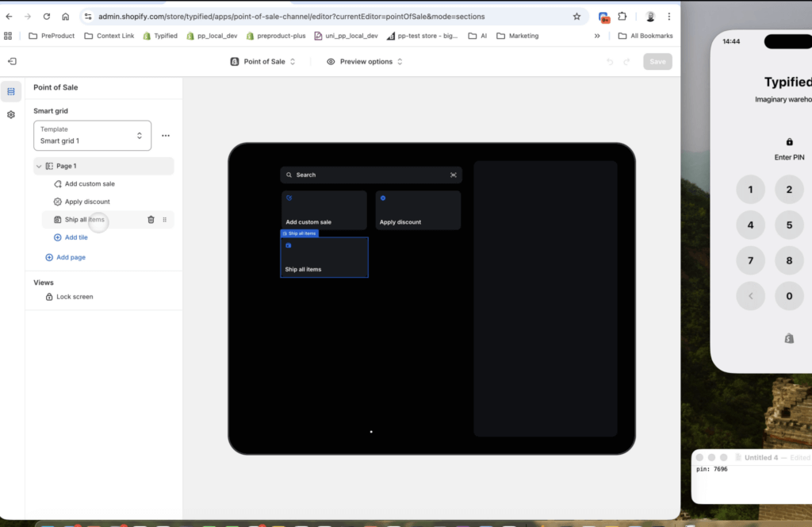Image resolution: width=812 pixels, height=527 pixels.
Task: Expand the Preview options dropdown
Action: pos(365,62)
